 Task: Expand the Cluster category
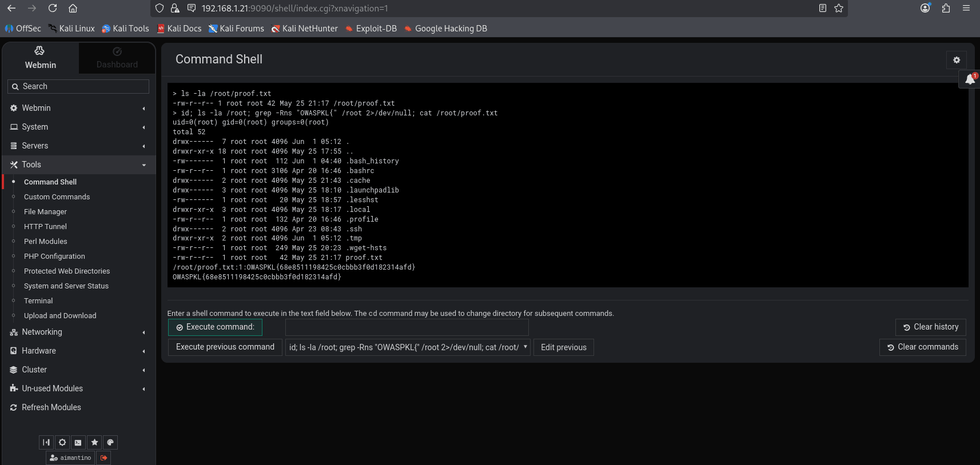78,370
